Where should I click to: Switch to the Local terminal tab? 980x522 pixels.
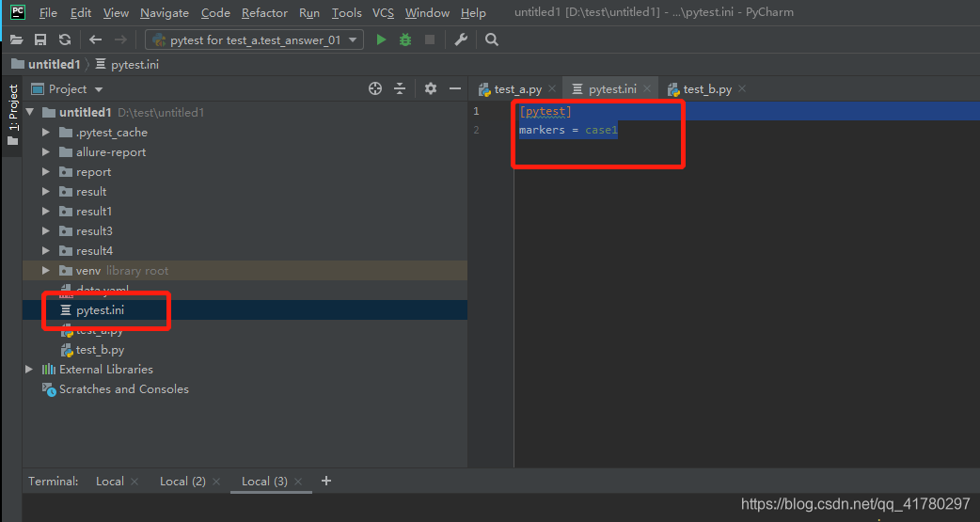[109, 482]
